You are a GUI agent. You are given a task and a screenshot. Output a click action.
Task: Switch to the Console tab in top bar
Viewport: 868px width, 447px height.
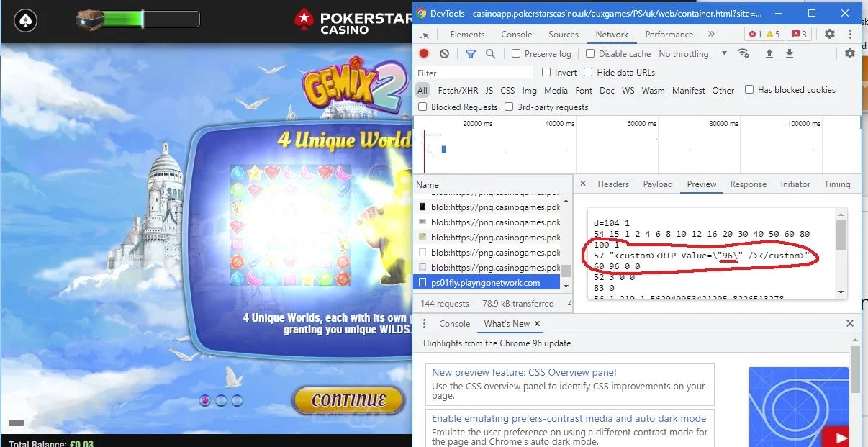[x=517, y=34]
